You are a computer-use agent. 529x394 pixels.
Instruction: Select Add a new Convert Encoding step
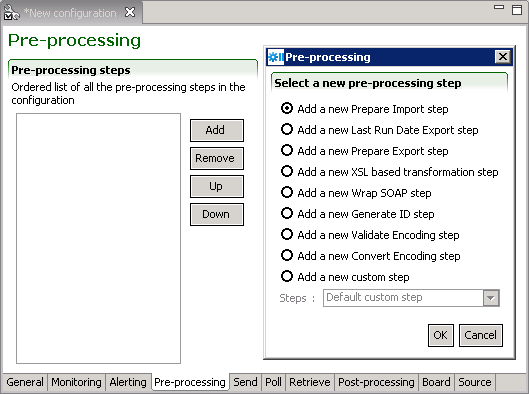click(x=370, y=256)
